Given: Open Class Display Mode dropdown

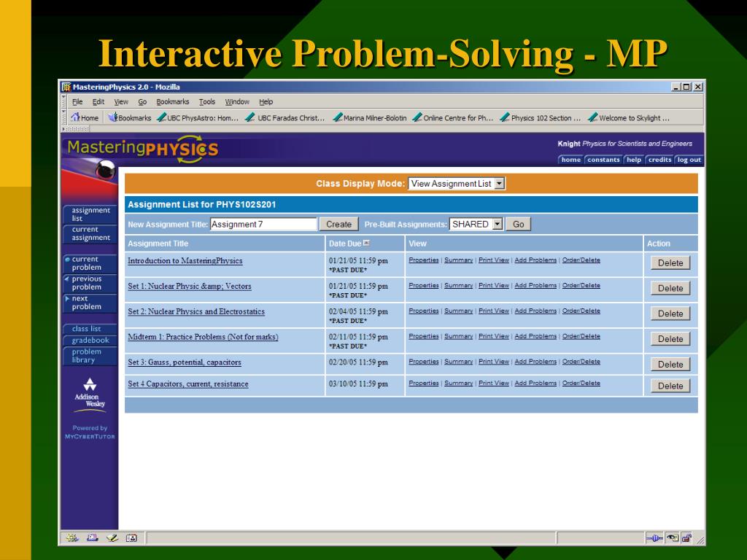Looking at the screenshot, I should (x=457, y=183).
